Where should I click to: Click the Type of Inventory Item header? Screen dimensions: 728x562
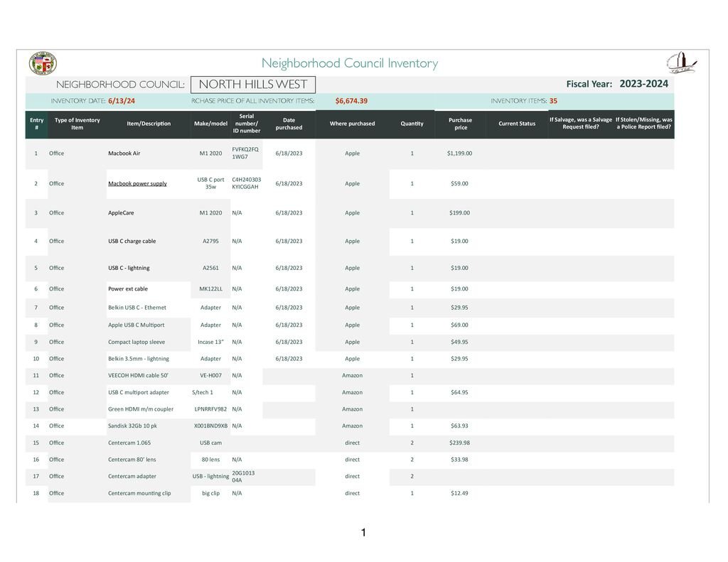(77, 124)
